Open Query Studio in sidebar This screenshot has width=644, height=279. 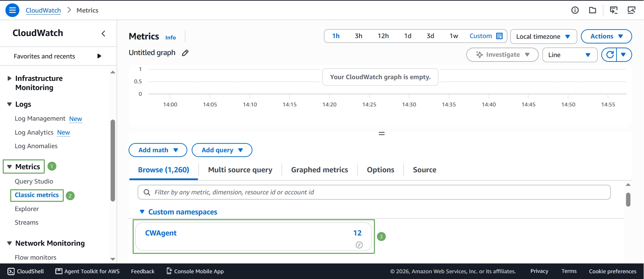(34, 181)
